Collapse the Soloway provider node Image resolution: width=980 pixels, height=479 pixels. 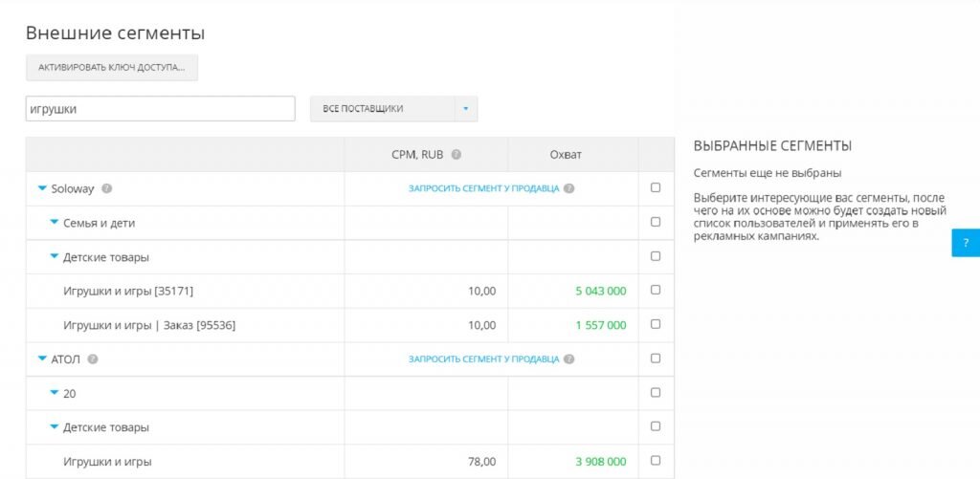pyautogui.click(x=42, y=188)
